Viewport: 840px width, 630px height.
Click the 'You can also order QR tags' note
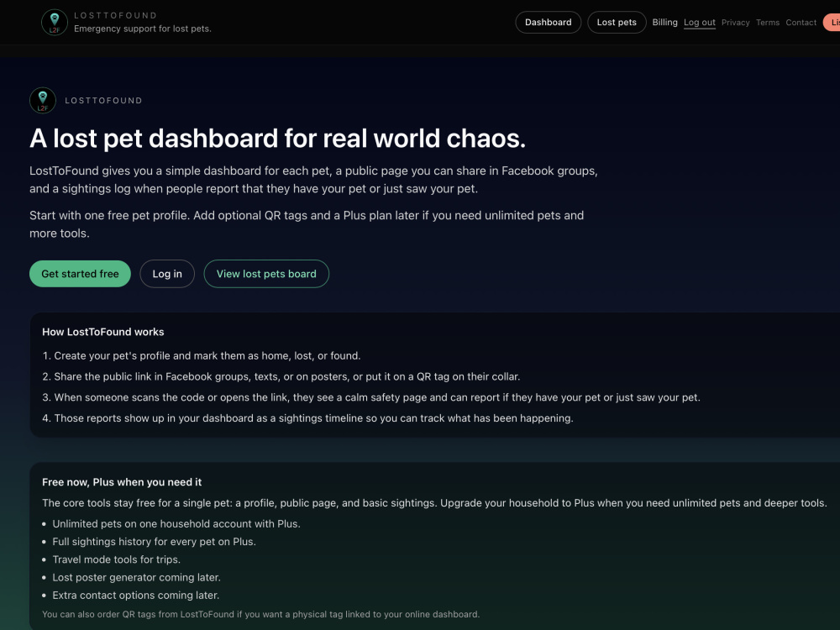pyautogui.click(x=261, y=615)
